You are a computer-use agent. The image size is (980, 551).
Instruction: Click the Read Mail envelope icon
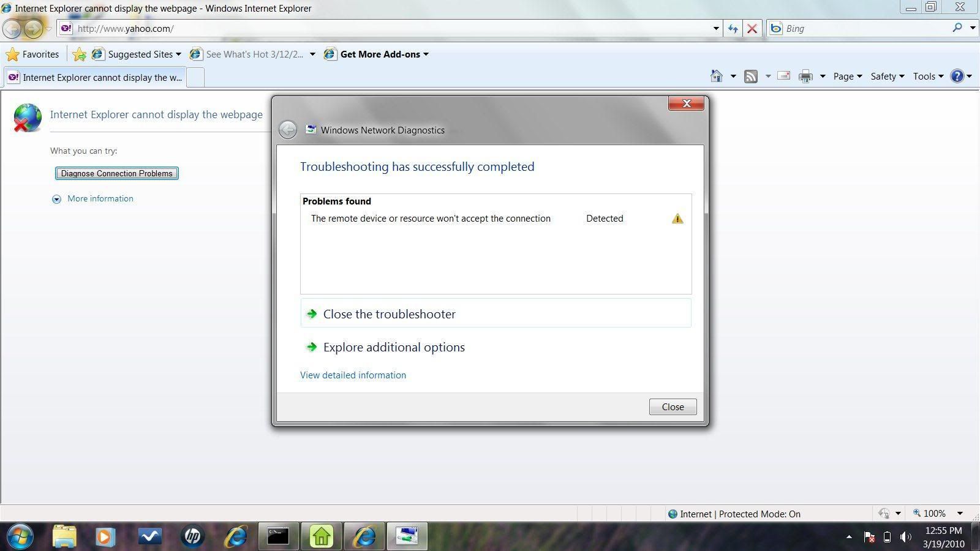(x=783, y=76)
